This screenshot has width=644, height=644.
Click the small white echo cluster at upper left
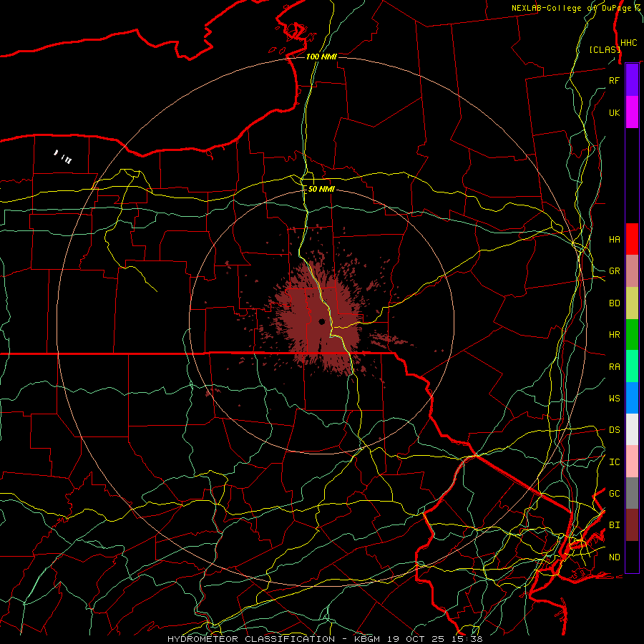[x=63, y=157]
